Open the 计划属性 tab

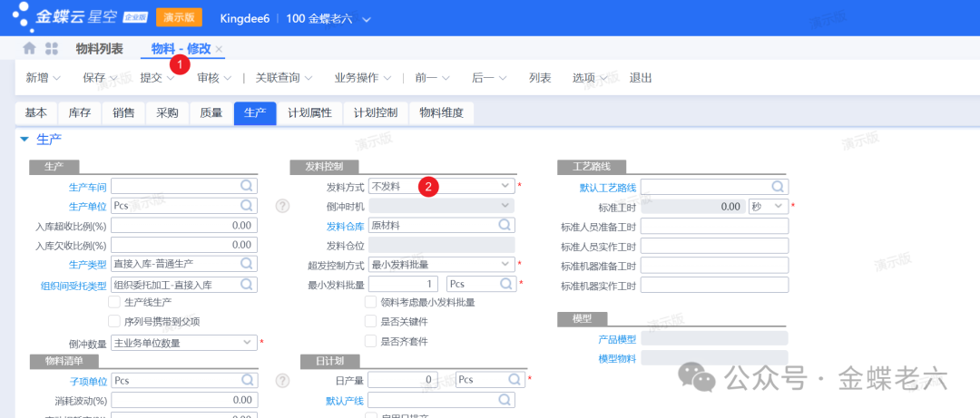(x=309, y=113)
